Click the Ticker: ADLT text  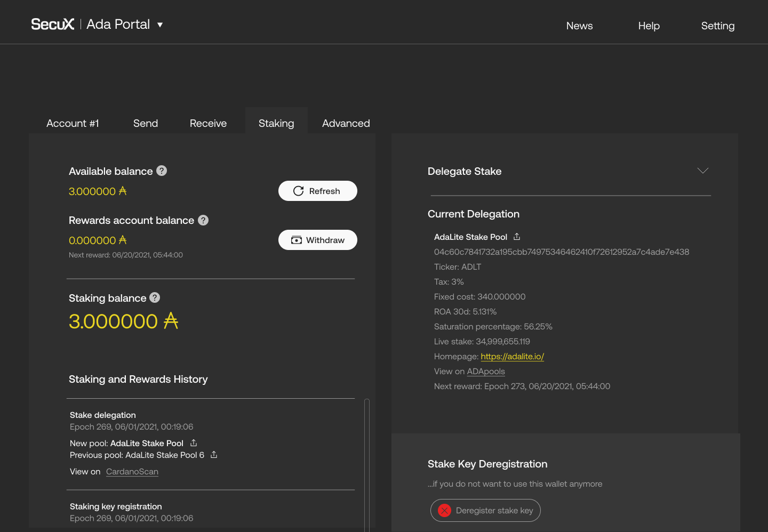click(458, 267)
